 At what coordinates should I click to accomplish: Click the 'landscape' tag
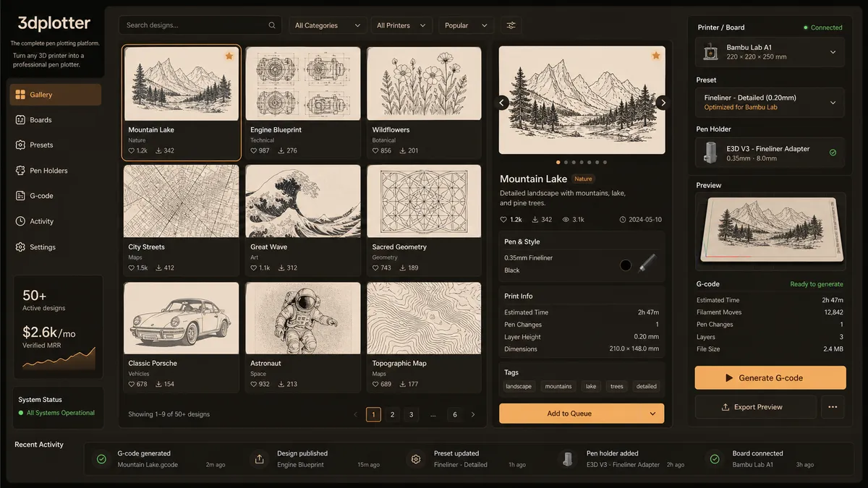coord(519,387)
